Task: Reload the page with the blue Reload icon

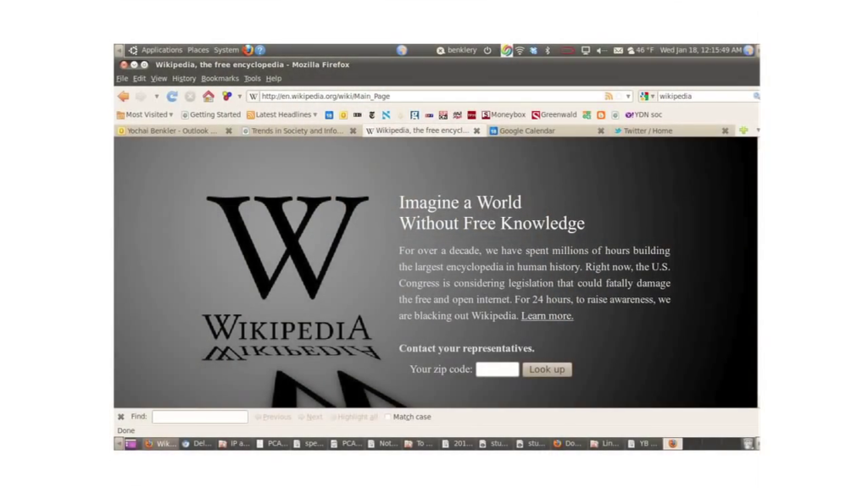Action: (x=172, y=97)
